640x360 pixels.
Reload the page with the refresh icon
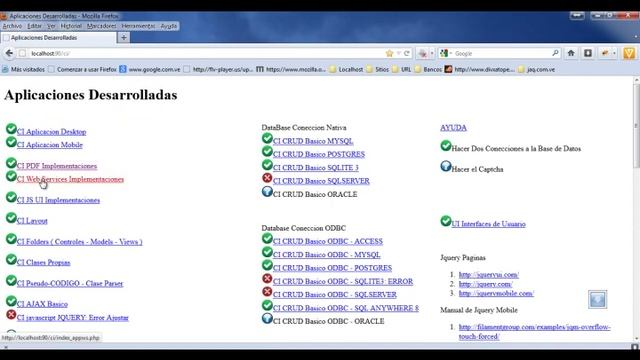coord(407,53)
